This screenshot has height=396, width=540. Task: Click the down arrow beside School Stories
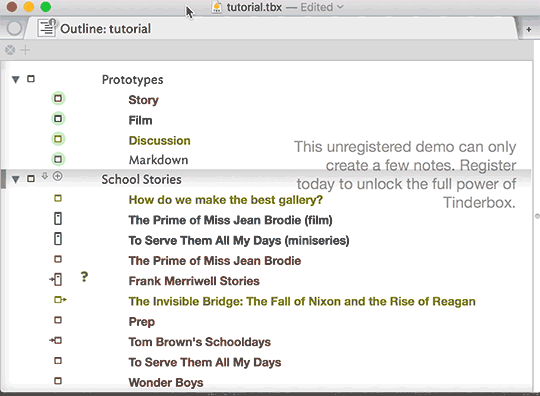45,176
